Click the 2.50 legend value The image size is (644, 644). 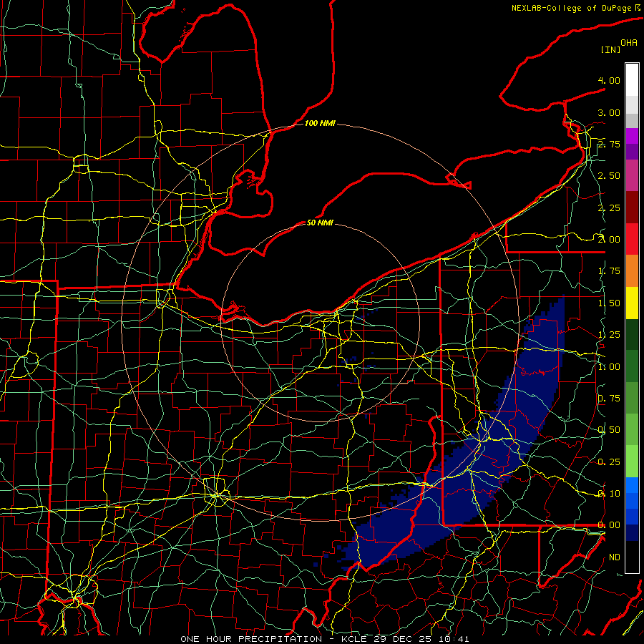609,176
